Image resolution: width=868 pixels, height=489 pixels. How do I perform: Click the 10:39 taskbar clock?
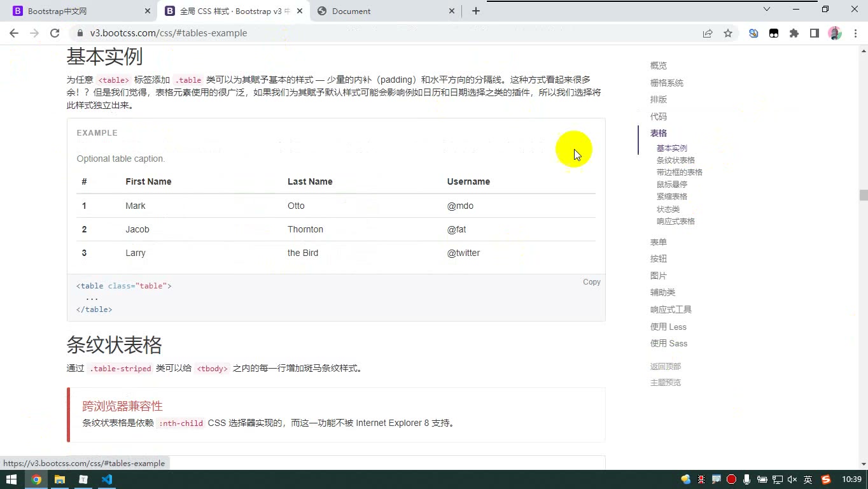click(x=851, y=479)
